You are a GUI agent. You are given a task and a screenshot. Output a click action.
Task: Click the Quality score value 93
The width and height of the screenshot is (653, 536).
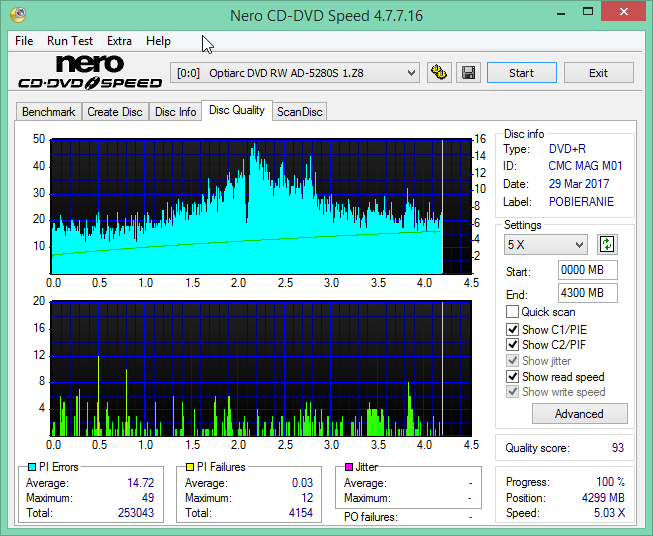(x=618, y=448)
